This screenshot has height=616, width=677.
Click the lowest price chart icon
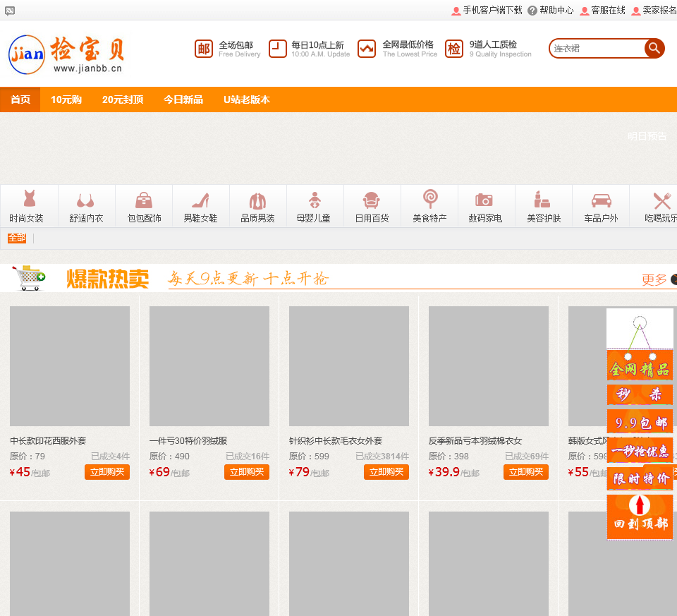367,49
